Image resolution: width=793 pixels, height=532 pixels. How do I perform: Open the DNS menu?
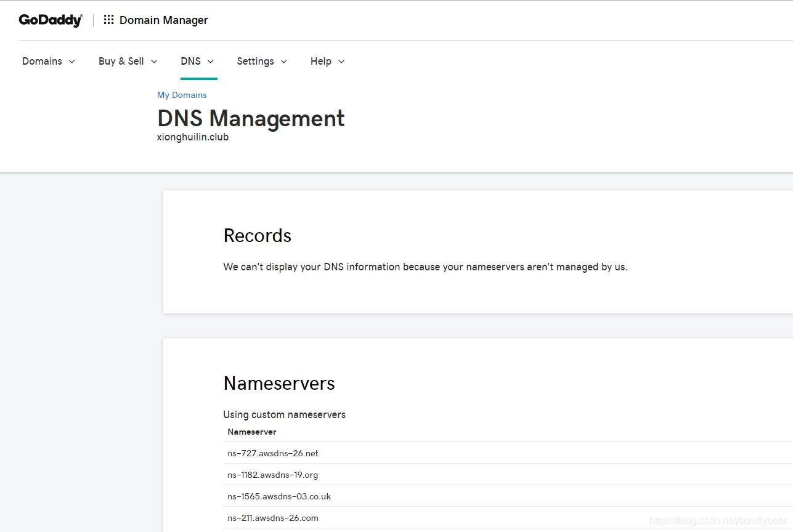(190, 61)
